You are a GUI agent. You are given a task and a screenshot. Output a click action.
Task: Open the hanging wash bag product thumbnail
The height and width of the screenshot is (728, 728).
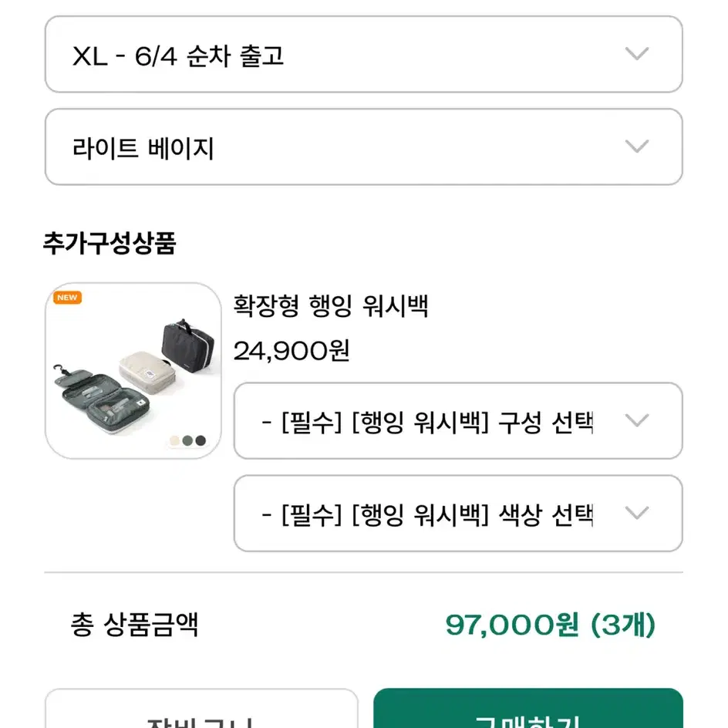(133, 370)
